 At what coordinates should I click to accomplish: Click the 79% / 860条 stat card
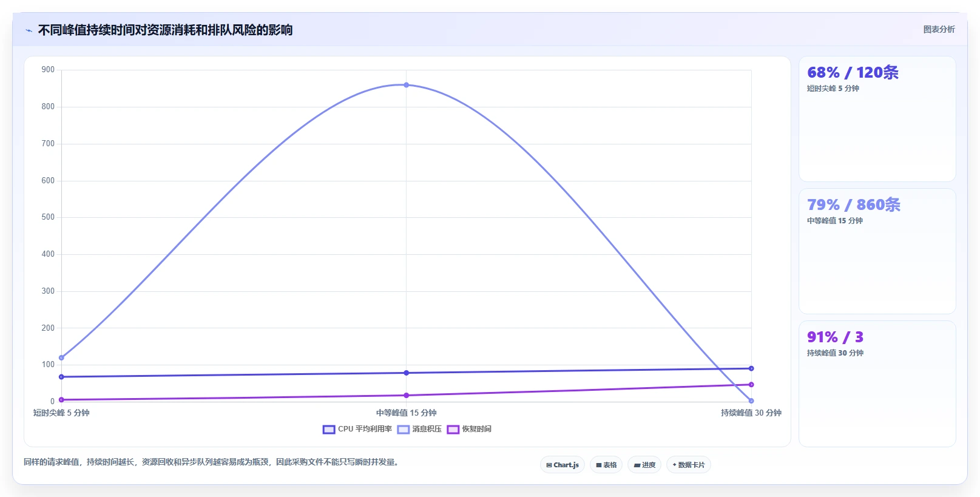pos(877,251)
